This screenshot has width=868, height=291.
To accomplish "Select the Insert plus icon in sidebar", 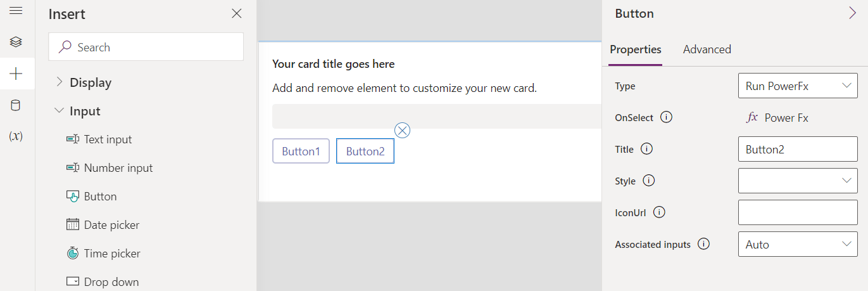I will [16, 74].
